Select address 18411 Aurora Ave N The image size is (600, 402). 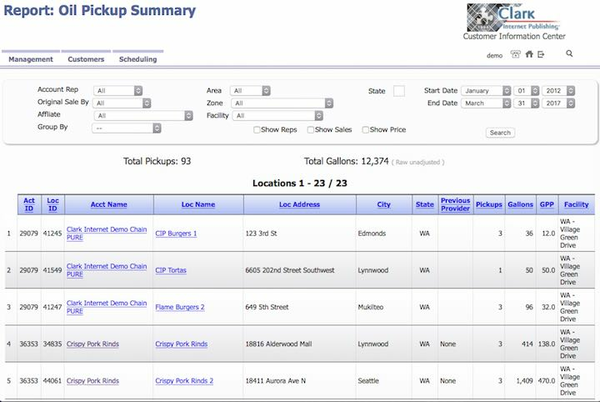click(x=276, y=381)
